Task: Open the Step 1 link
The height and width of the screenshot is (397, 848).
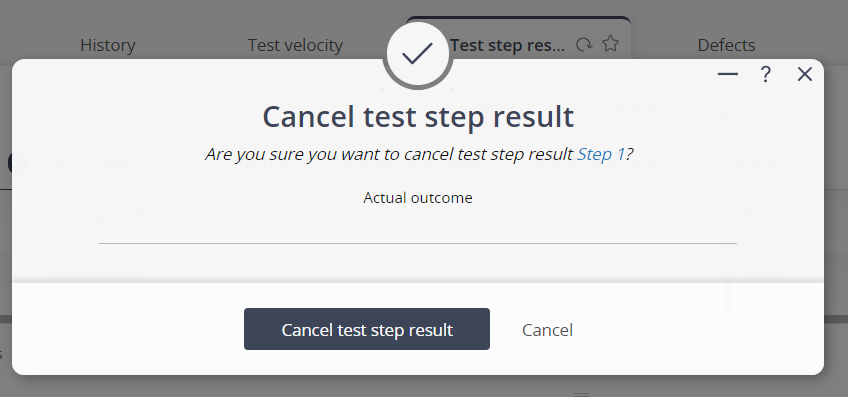Action: point(600,155)
